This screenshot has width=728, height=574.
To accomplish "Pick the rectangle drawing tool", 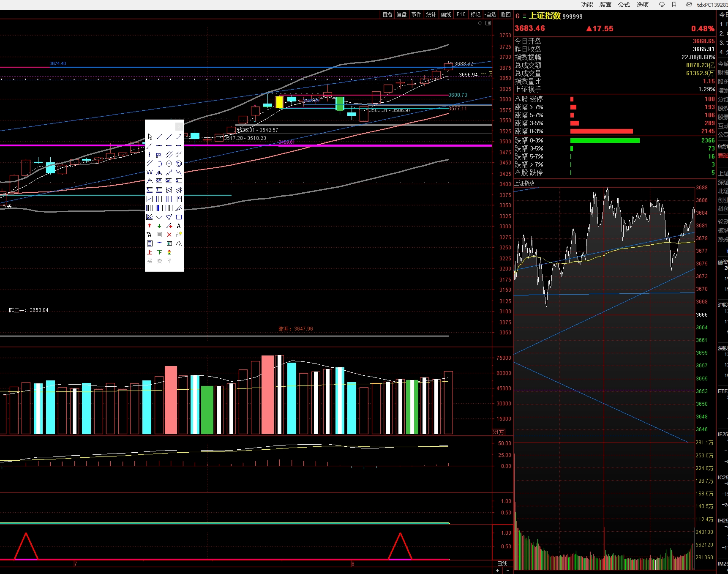I will point(179,217).
